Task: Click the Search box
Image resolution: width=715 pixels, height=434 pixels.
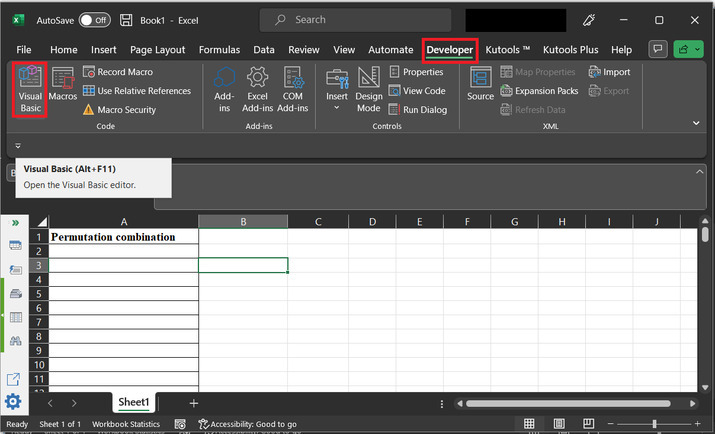Action: coord(355,20)
